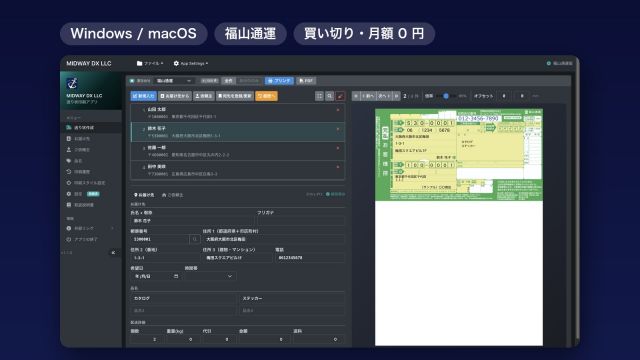The height and width of the screenshot is (360, 640).
Task: Open the delivery time dropdown next to 希望日
Action: 210,276
